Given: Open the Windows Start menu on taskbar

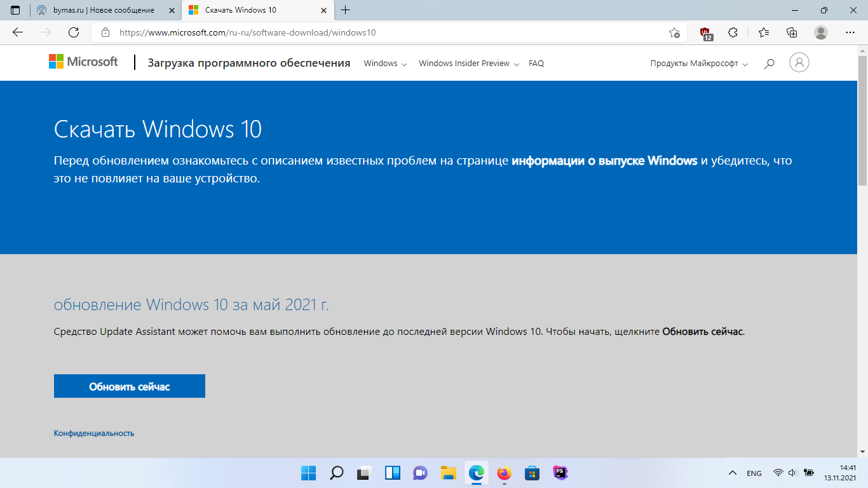Looking at the screenshot, I should coord(308,473).
